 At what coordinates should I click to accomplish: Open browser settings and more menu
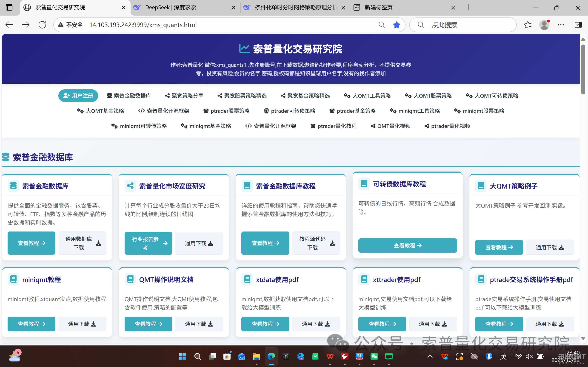pos(561,25)
